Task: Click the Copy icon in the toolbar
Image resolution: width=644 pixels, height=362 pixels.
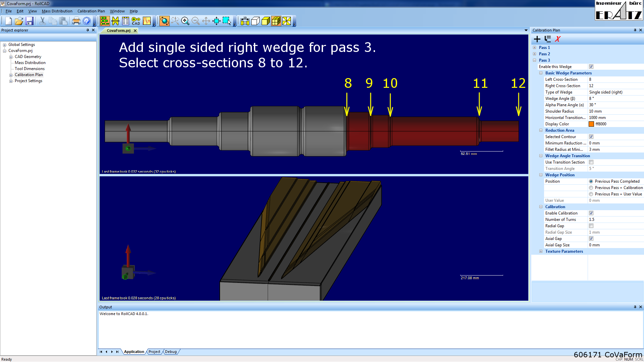Action: (x=53, y=21)
